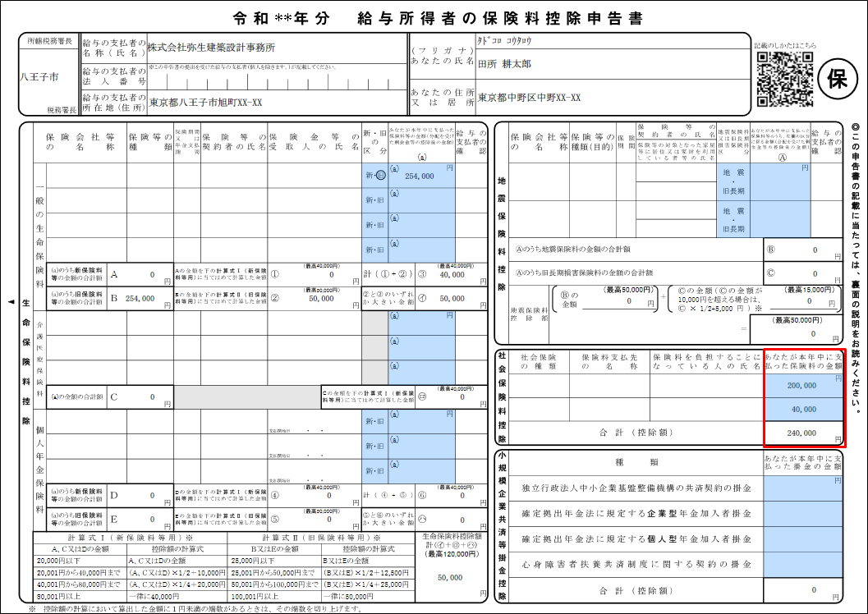Click the ② field showing 50,000

coord(315,298)
